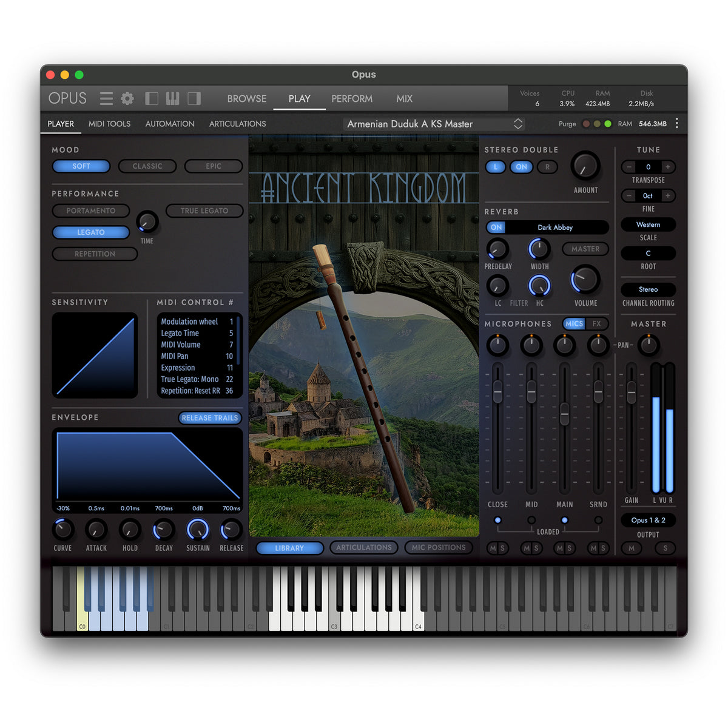Image resolution: width=728 pixels, height=728 pixels.
Task: Toggle the right sidebar panel icon
Action: click(194, 98)
